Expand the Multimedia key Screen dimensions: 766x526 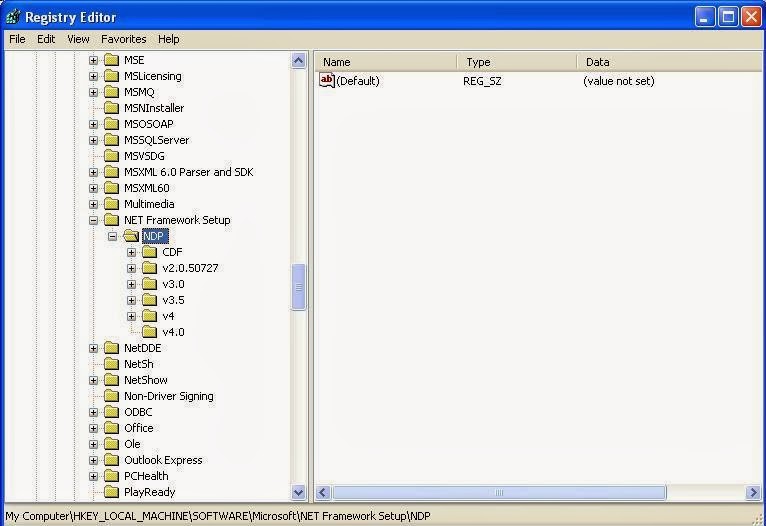click(x=93, y=204)
